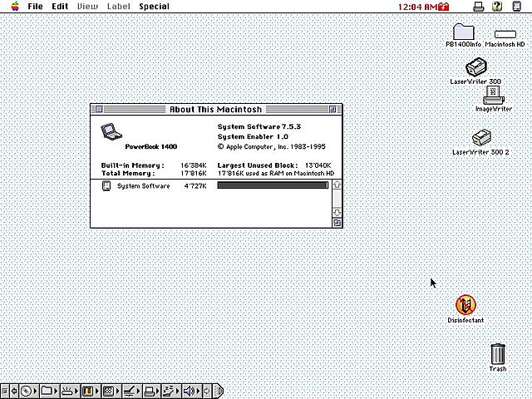Click the System Software memory usage bar
This screenshot has height=399, width=532.
point(273,185)
